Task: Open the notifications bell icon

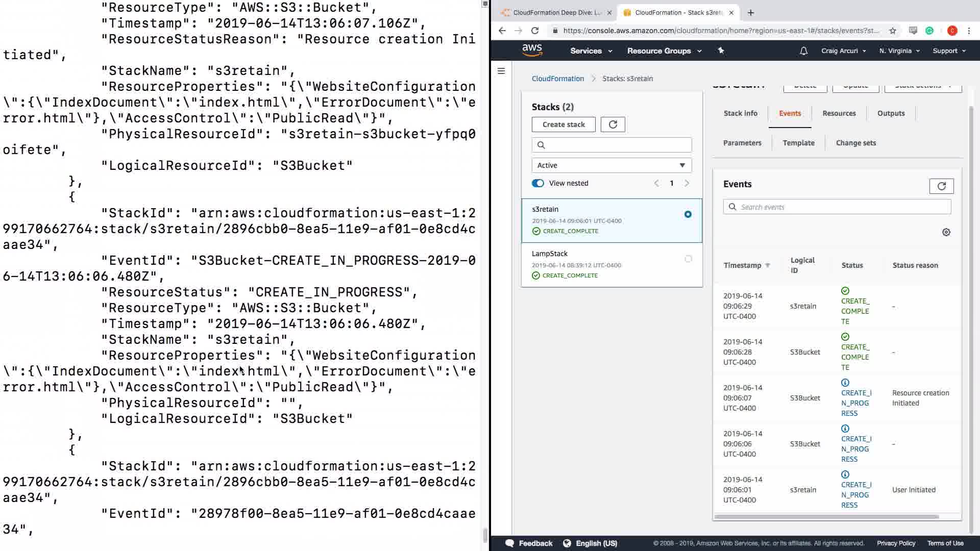Action: [803, 51]
